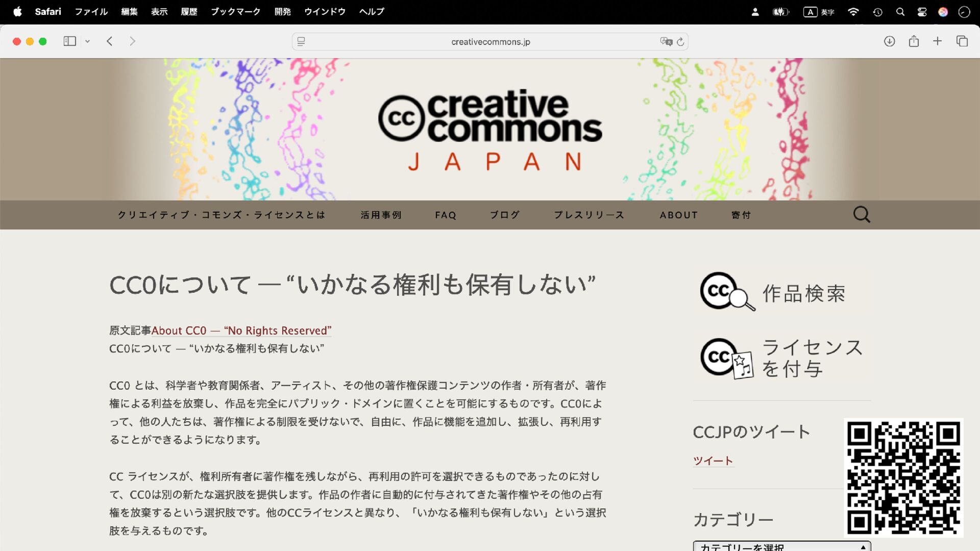Image resolution: width=980 pixels, height=551 pixels.
Task: Toggle the Safari sidebar icon
Action: point(70,41)
